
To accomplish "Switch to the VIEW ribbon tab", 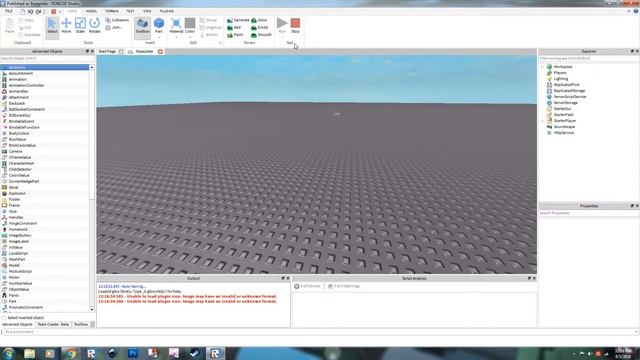I will click(x=147, y=11).
